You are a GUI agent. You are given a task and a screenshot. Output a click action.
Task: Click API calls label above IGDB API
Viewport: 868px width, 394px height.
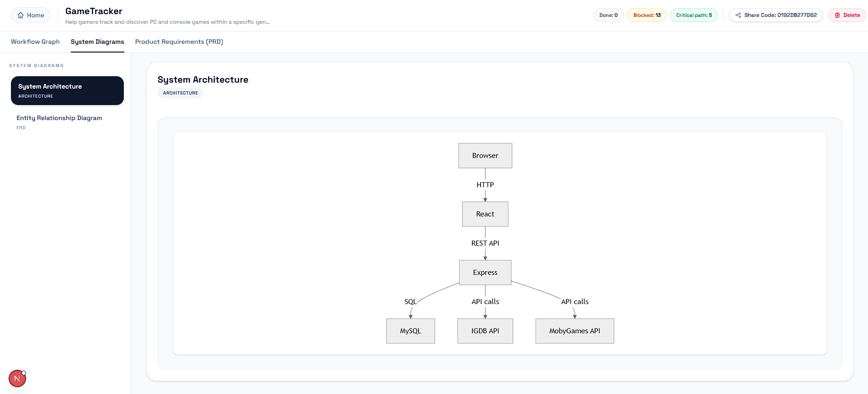[x=485, y=302]
